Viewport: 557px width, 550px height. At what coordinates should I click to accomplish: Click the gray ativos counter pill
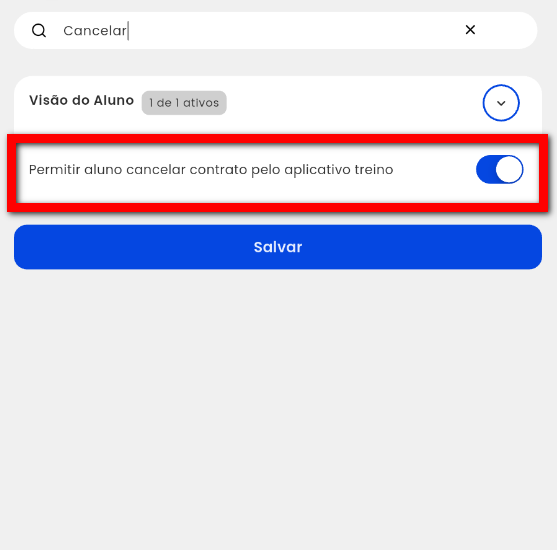point(184,103)
